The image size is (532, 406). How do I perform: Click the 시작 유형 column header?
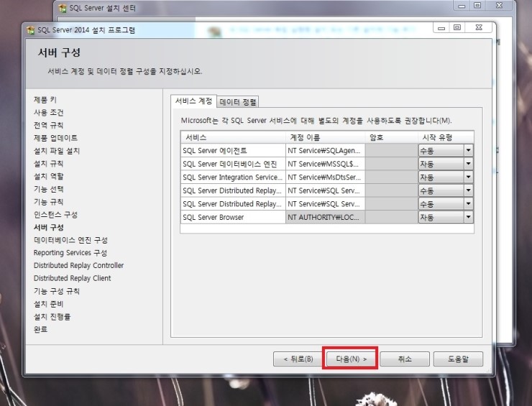pyautogui.click(x=446, y=137)
